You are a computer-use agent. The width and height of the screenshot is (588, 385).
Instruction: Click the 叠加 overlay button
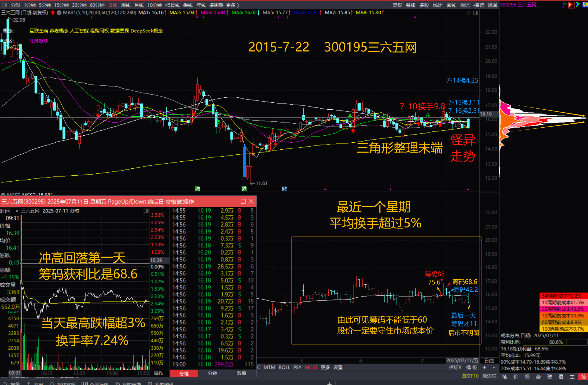tap(410, 5)
